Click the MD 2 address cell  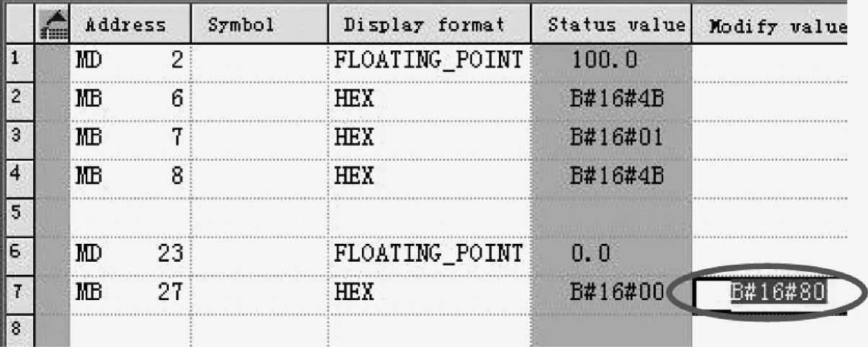[130, 61]
